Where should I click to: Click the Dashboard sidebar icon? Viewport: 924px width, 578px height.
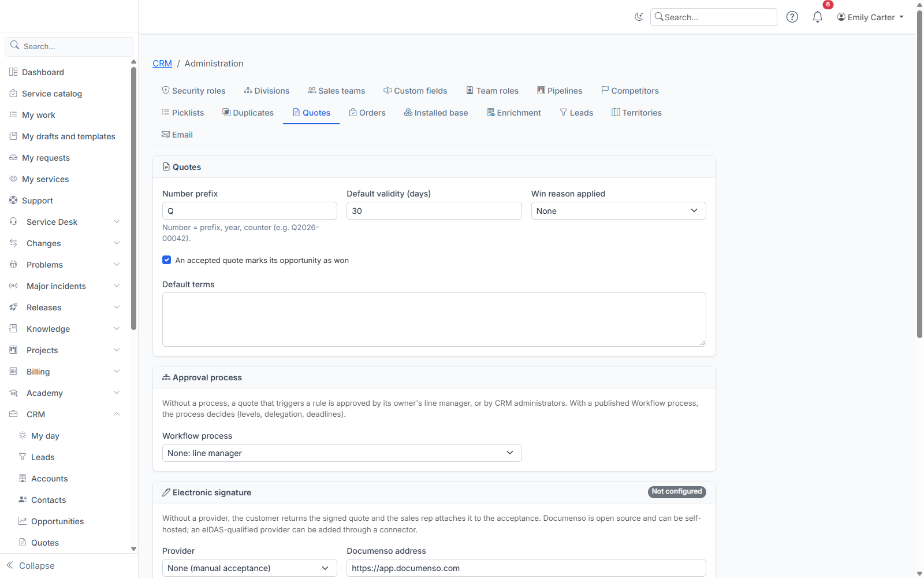pyautogui.click(x=13, y=72)
